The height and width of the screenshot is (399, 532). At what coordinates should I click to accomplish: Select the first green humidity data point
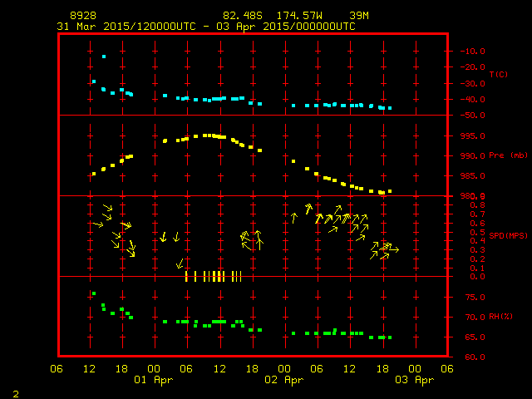[x=94, y=293]
